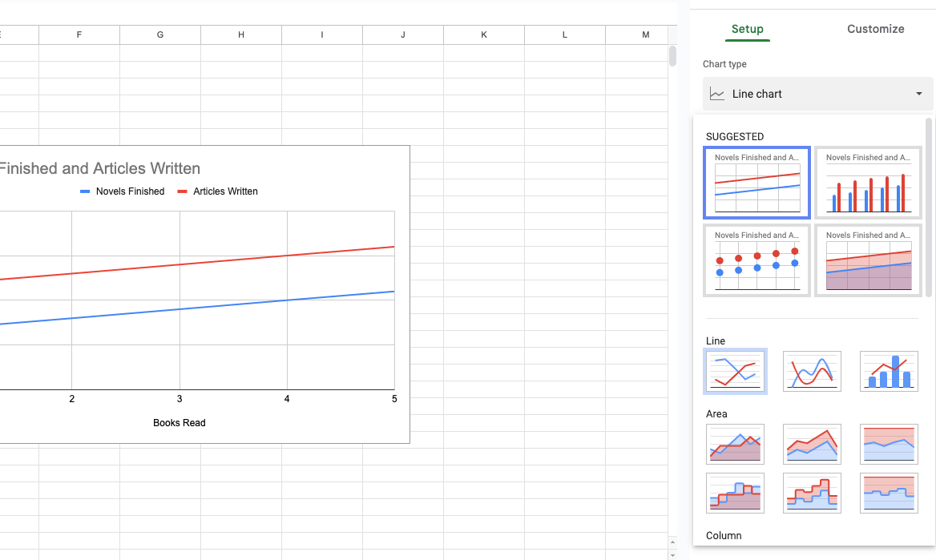Select the suggested stacked area chart thumbnail
The width and height of the screenshot is (936, 560).
tap(868, 260)
